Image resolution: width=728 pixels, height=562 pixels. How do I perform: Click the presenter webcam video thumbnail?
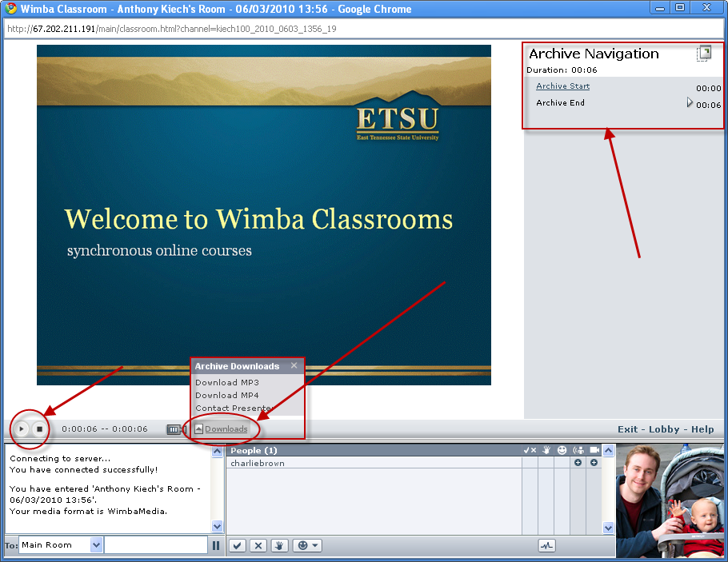(x=669, y=501)
